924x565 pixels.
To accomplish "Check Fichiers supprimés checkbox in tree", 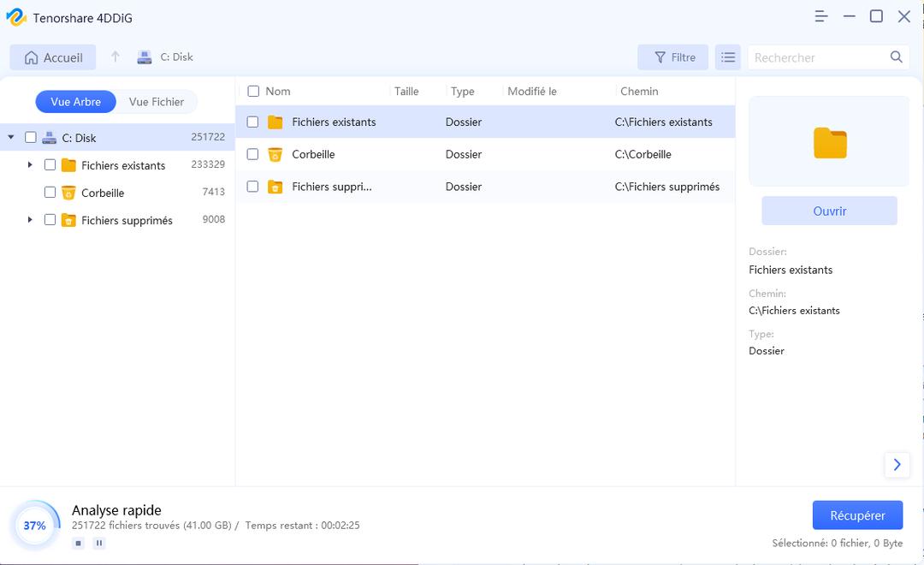I will [x=50, y=219].
